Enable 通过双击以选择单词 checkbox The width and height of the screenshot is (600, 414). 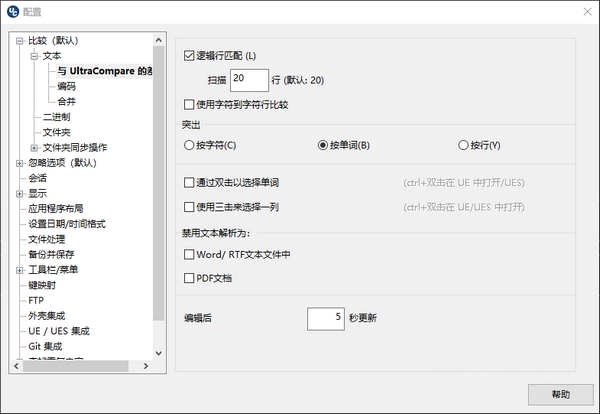point(189,183)
